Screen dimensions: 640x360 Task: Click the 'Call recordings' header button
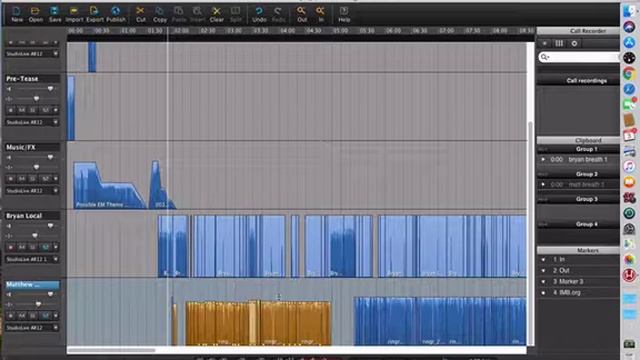(x=578, y=81)
